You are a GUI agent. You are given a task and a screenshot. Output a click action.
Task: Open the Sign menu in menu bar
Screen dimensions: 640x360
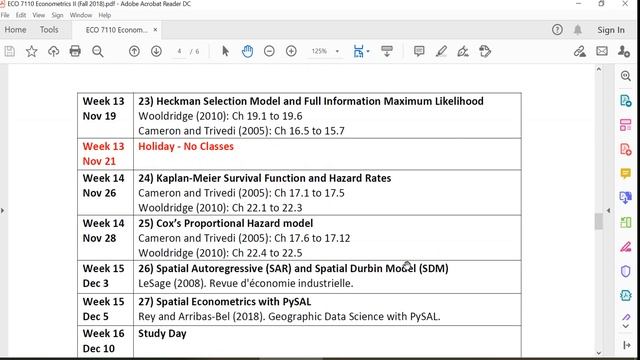click(57, 15)
